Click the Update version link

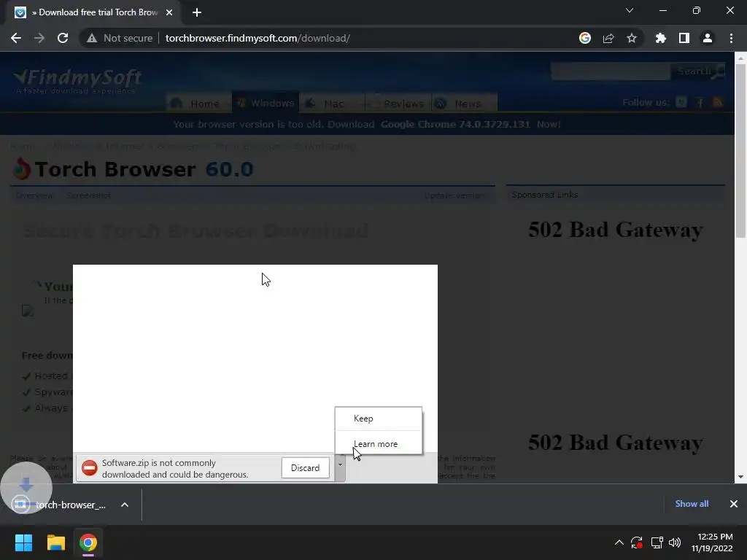[454, 195]
